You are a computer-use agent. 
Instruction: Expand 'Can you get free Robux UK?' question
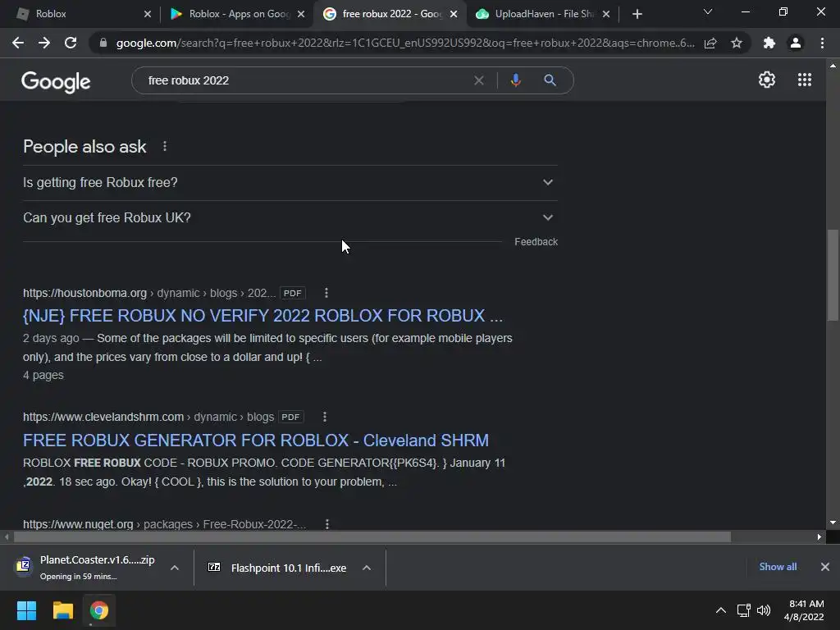click(290, 218)
